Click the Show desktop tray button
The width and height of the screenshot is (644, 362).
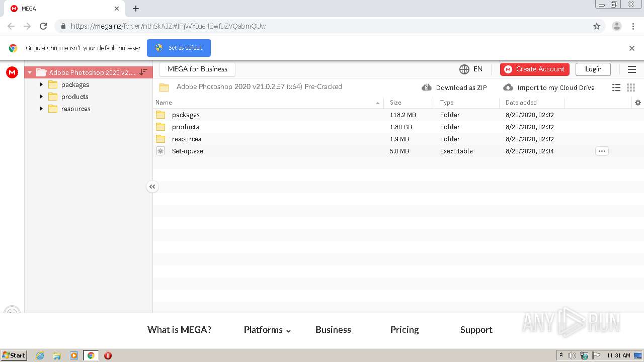638,355
